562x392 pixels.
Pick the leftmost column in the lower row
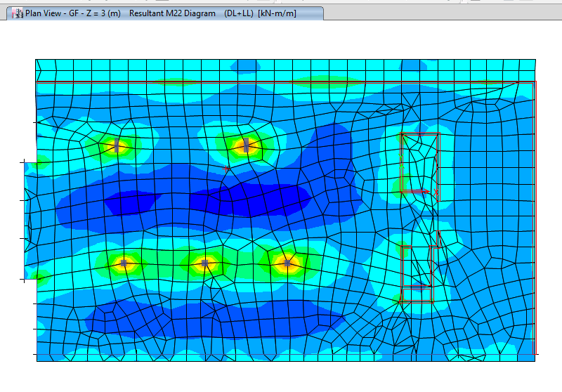(x=124, y=263)
